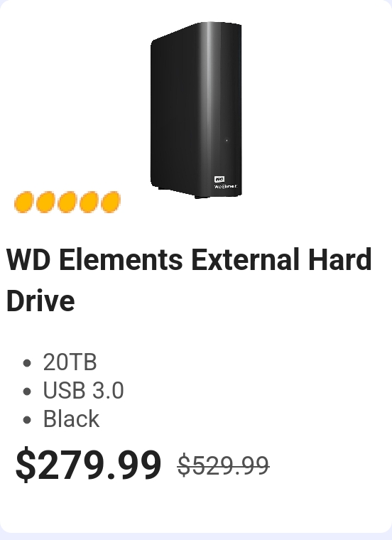
Task: Select the USB 3.0 specification bullet
Action: tap(83, 391)
